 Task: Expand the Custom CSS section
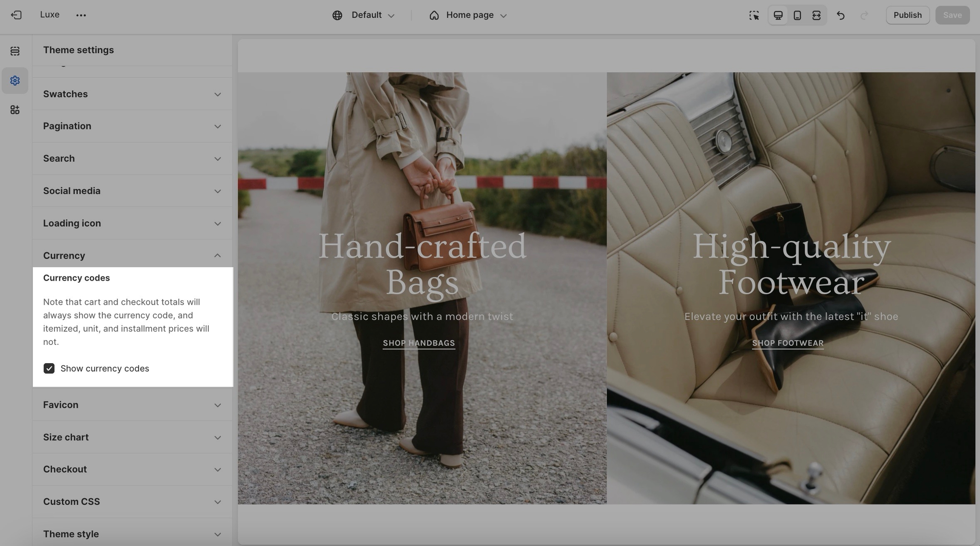[x=132, y=502]
